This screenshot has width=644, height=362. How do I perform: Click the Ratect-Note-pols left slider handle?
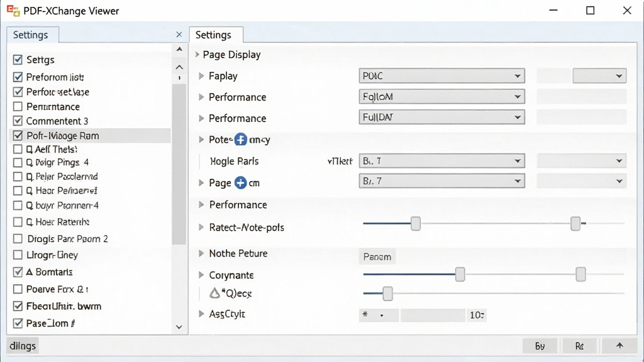[416, 224]
